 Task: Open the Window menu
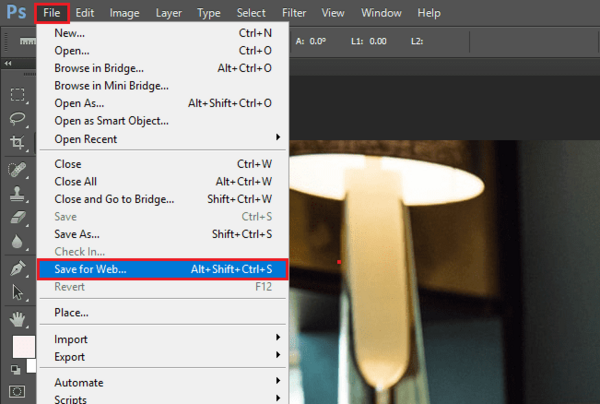pyautogui.click(x=381, y=13)
